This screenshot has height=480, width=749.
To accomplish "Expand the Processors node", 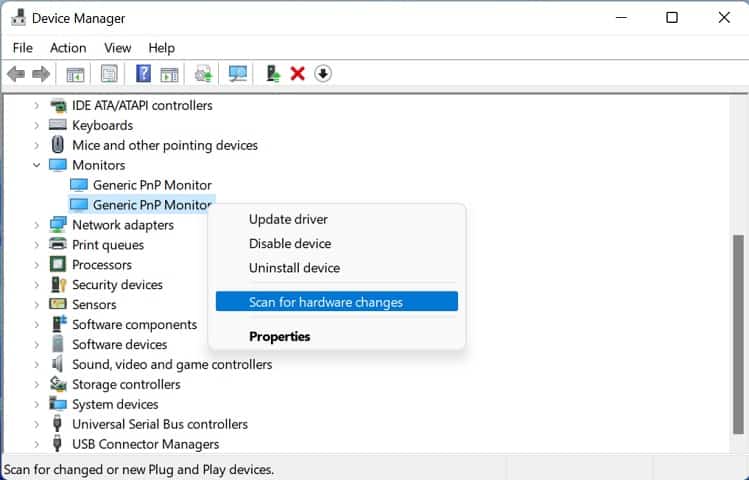I will pos(36,265).
